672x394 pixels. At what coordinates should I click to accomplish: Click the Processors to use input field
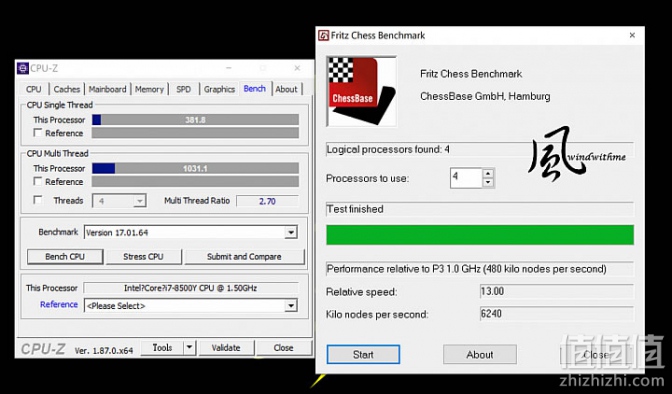466,177
